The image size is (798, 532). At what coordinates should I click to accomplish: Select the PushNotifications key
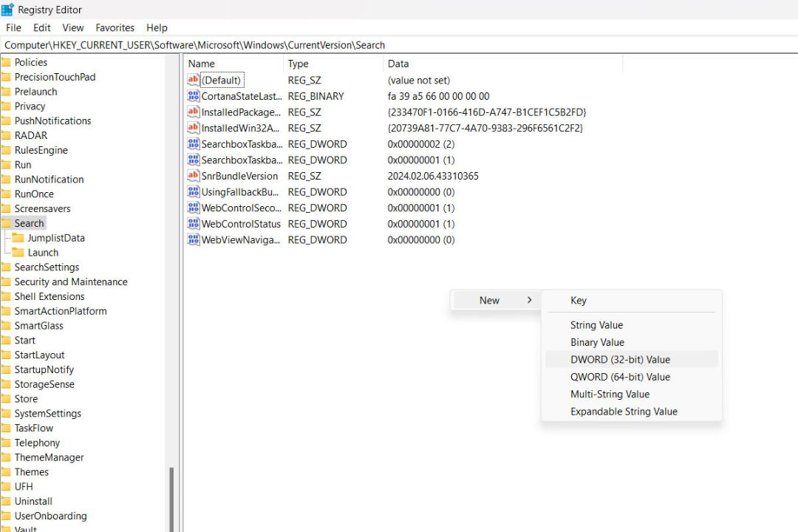(x=53, y=120)
